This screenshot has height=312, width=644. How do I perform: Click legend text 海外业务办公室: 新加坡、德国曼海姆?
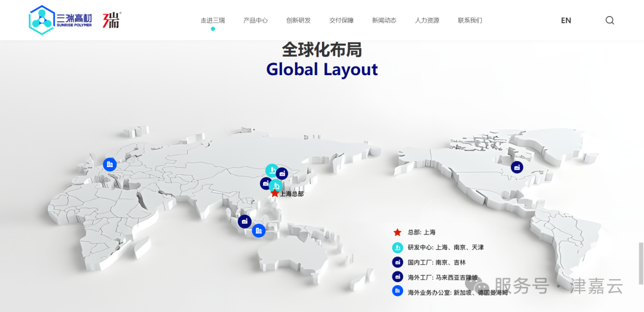(x=458, y=293)
